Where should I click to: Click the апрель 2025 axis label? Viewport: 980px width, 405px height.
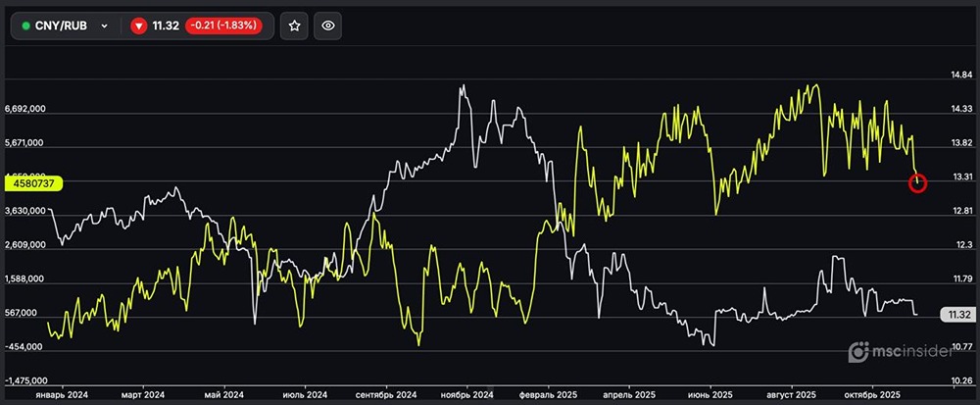[x=629, y=395]
